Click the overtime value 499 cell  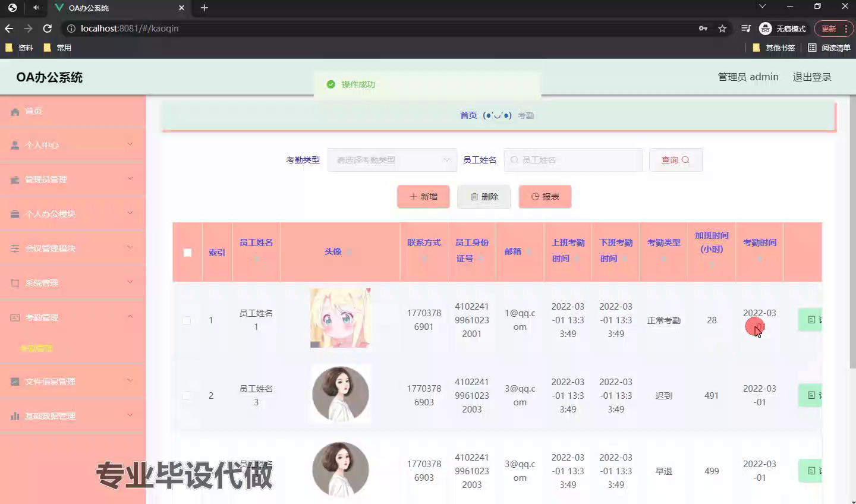(x=712, y=471)
